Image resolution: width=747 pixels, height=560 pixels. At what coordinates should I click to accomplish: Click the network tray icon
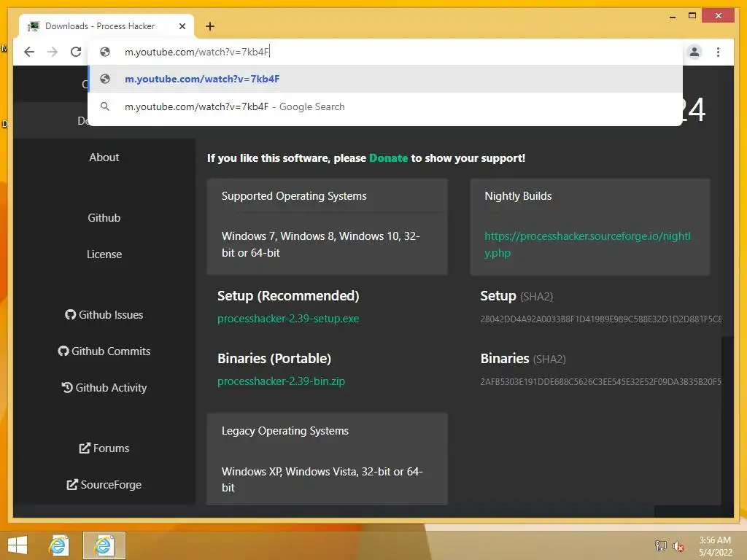coord(660,545)
